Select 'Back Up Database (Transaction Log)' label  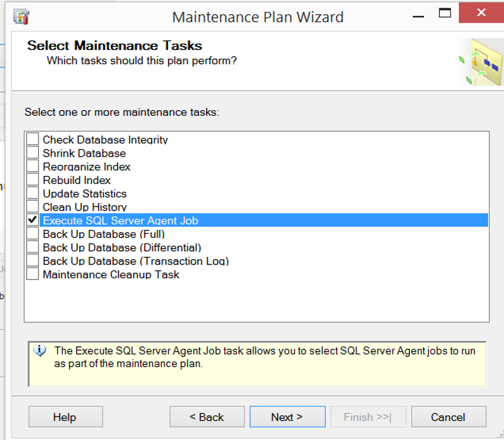click(136, 261)
